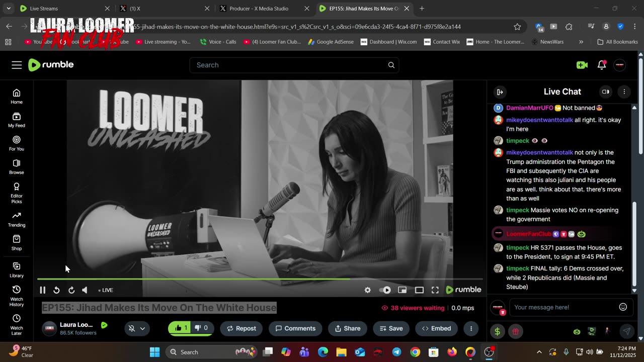Open more video options menu
Screen dimensions: 644x362
pos(471,328)
